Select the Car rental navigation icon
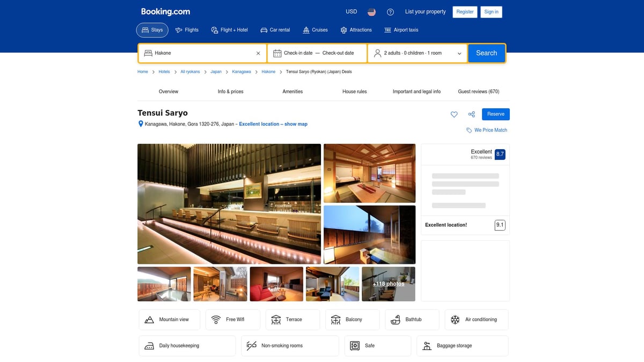Screen dimensions: 644x362 [264, 30]
